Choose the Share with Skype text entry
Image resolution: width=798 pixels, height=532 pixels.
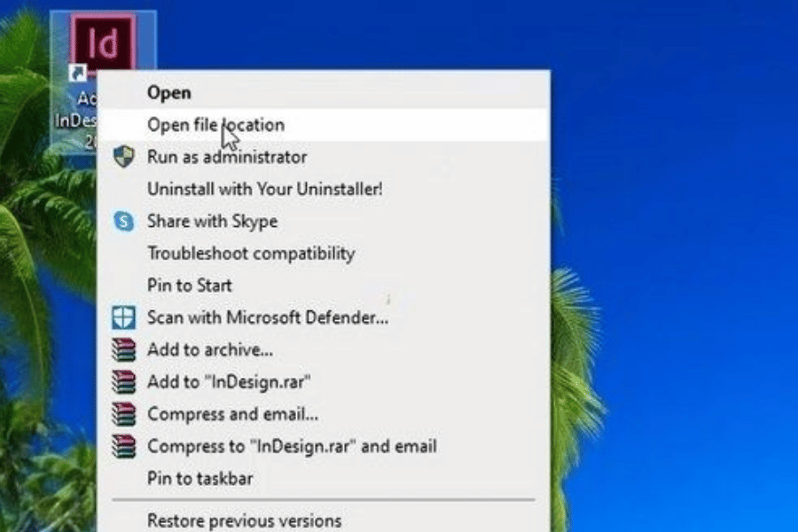click(x=212, y=222)
